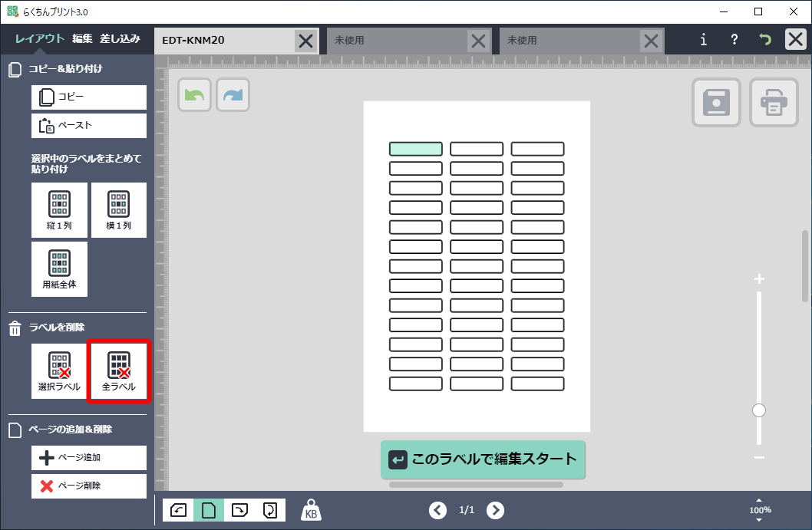The height and width of the screenshot is (530, 812).
Task: Close the EDT-KNM20 tab
Action: [305, 41]
